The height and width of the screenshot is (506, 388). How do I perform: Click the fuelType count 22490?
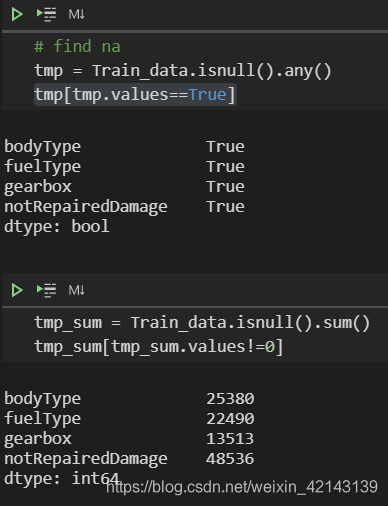[x=230, y=419]
